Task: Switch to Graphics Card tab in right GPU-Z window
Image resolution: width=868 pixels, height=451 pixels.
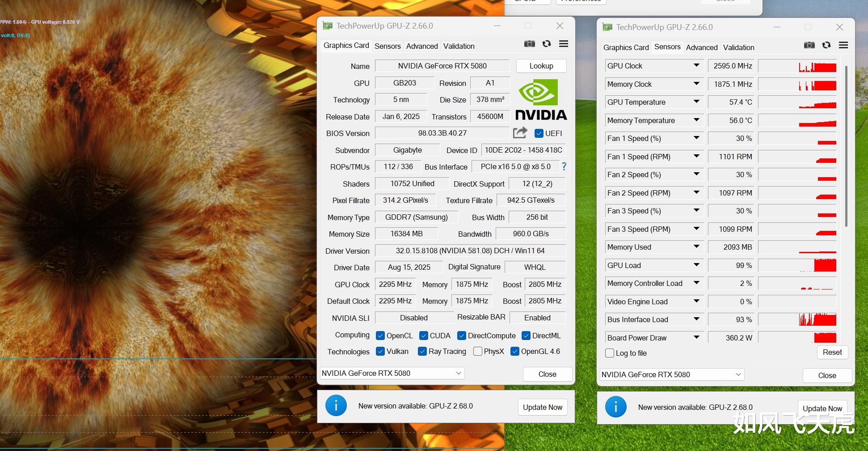Action: coord(626,47)
